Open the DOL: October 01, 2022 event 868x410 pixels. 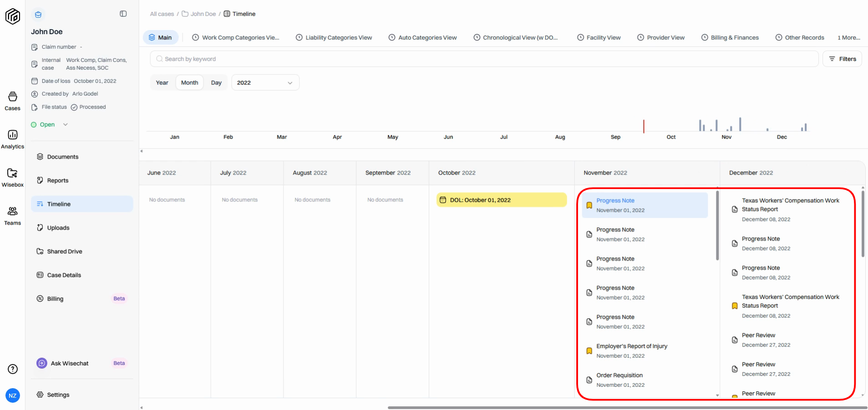click(x=502, y=200)
